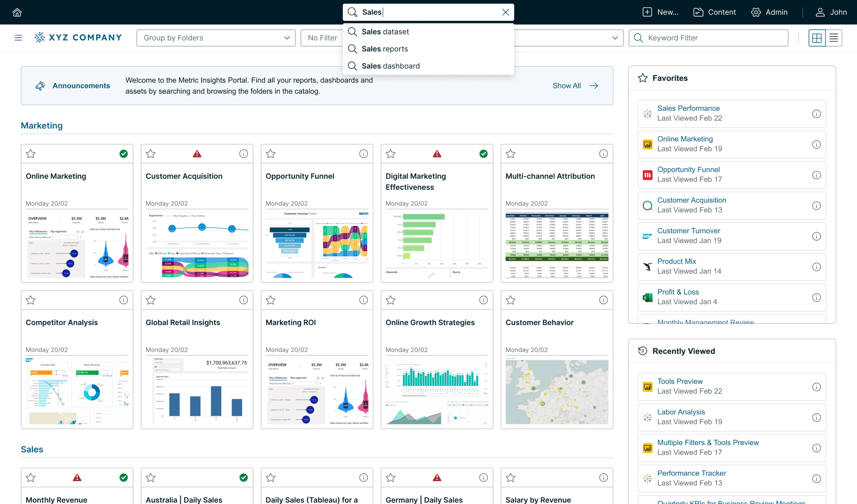
Task: Open Sales Performance in Favorites
Action: pyautogui.click(x=688, y=108)
